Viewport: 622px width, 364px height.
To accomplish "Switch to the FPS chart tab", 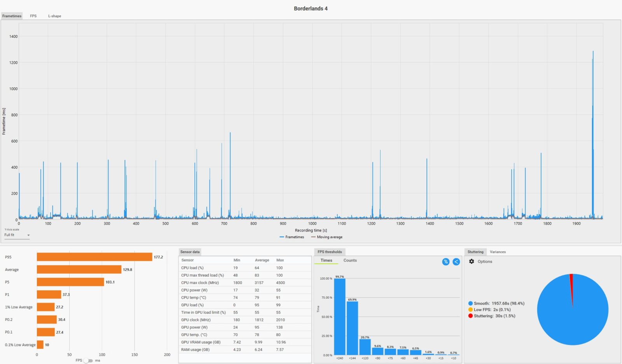I will click(33, 16).
